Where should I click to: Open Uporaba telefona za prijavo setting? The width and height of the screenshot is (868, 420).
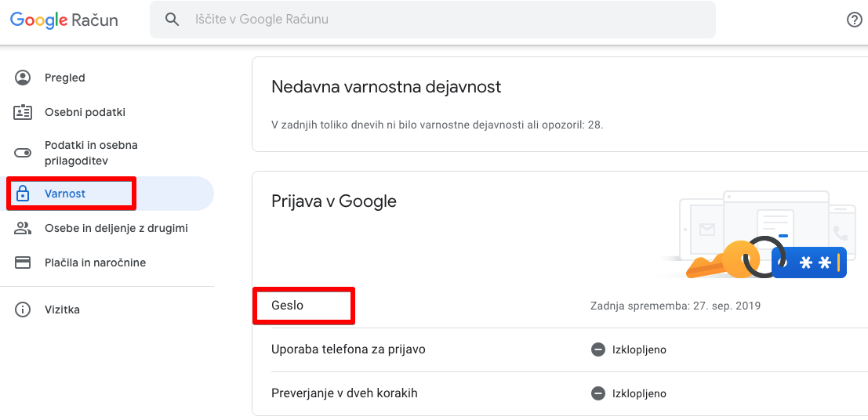(x=348, y=349)
